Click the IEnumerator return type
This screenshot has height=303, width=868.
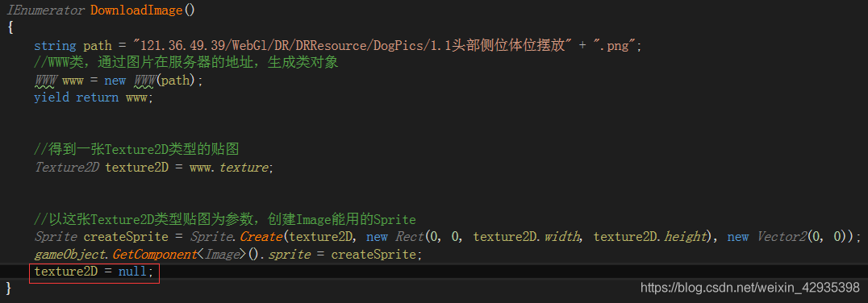coord(46,10)
